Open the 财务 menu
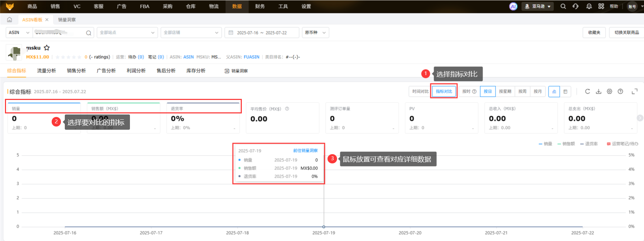The image size is (644, 241). pyautogui.click(x=260, y=6)
